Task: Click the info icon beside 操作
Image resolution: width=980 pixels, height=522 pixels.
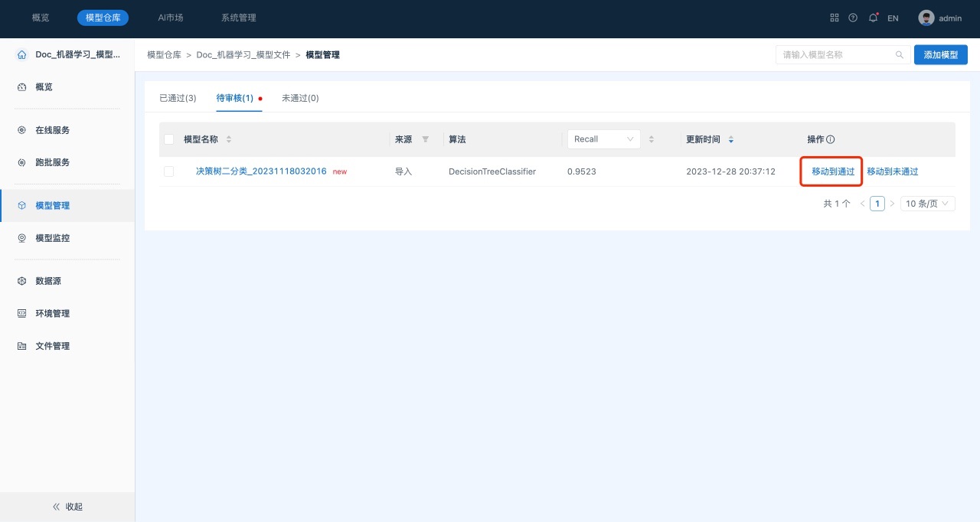Action: click(x=831, y=139)
